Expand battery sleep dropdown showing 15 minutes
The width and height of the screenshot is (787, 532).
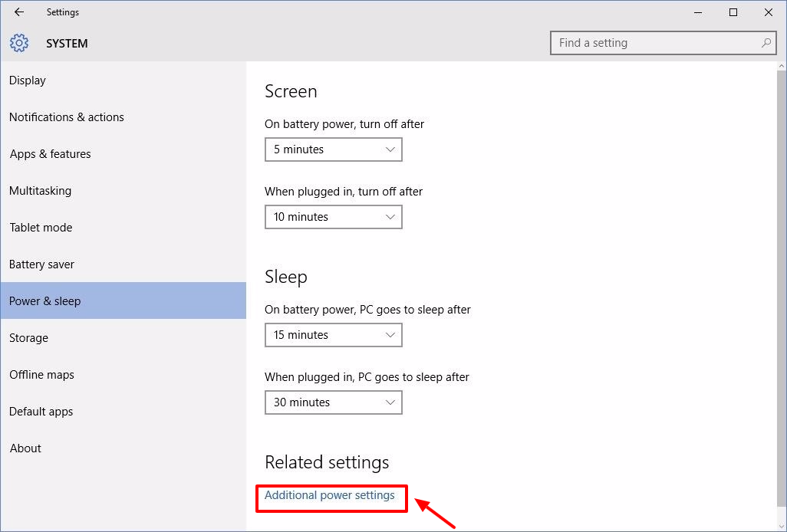tap(333, 335)
